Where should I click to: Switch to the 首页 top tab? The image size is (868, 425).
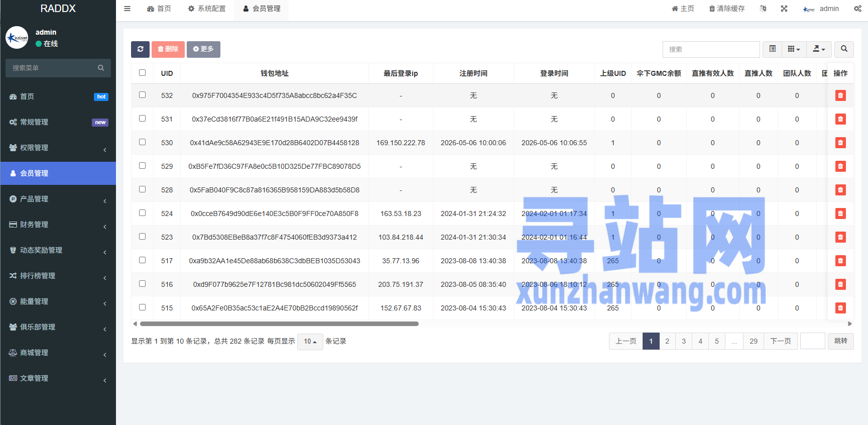[159, 9]
